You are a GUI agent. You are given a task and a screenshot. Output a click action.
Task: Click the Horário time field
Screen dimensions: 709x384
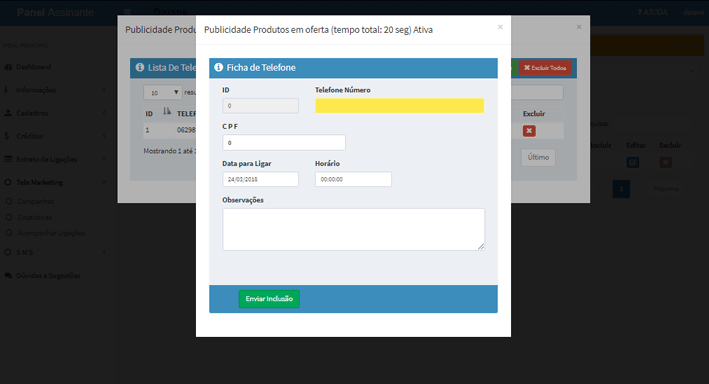[353, 179]
